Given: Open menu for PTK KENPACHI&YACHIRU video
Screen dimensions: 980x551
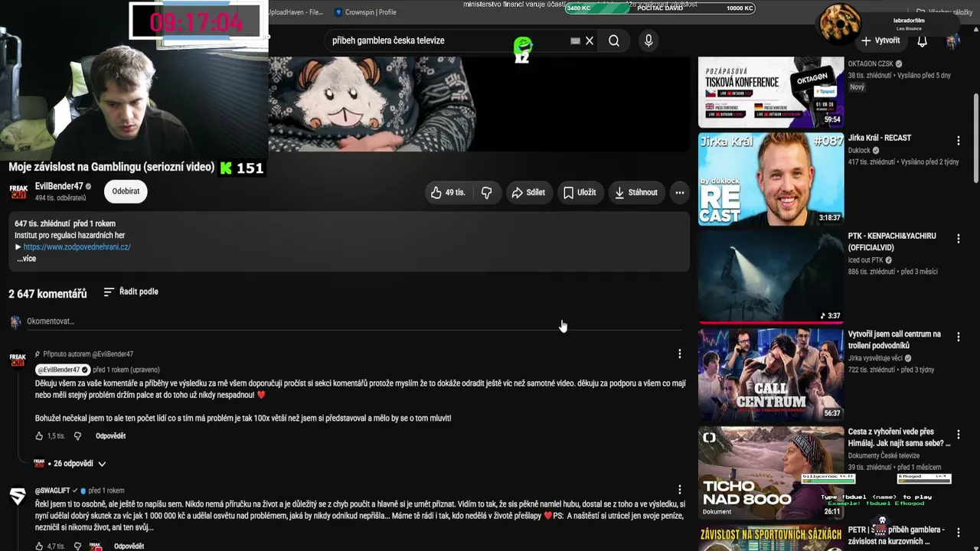Looking at the screenshot, I should click(958, 239).
